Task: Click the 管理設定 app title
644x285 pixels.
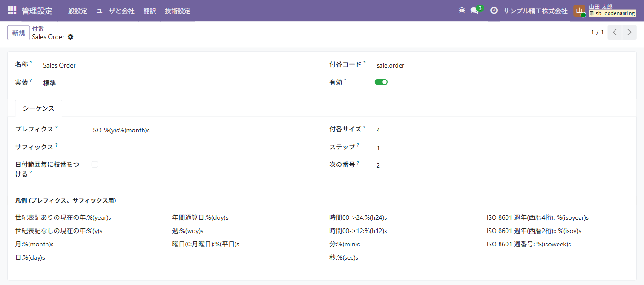Action: tap(37, 11)
